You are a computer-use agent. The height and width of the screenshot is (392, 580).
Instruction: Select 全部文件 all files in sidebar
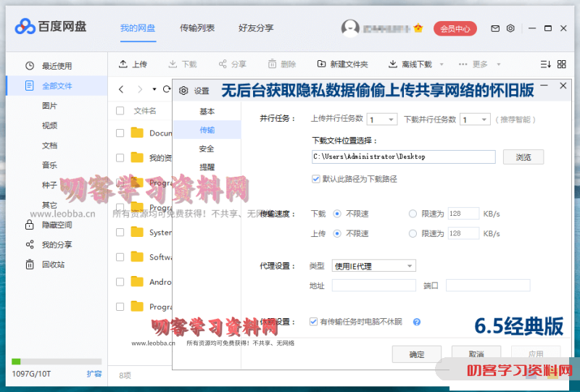click(57, 86)
